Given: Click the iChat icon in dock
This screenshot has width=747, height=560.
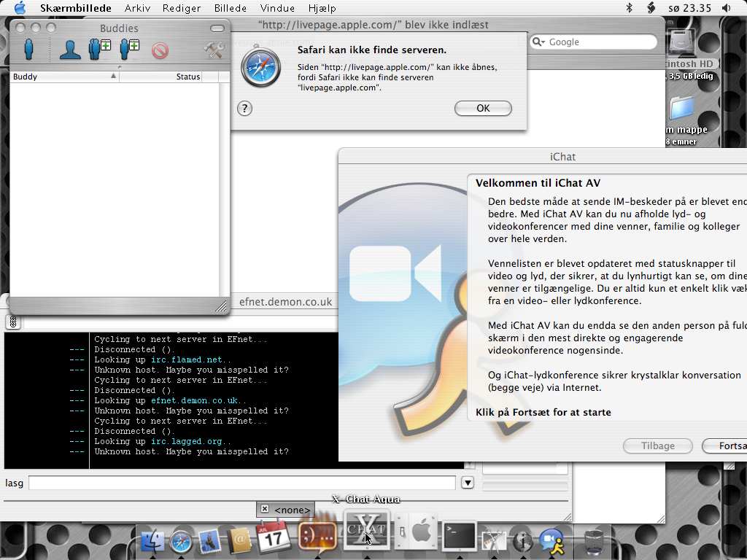Looking at the screenshot, I should click(552, 540).
